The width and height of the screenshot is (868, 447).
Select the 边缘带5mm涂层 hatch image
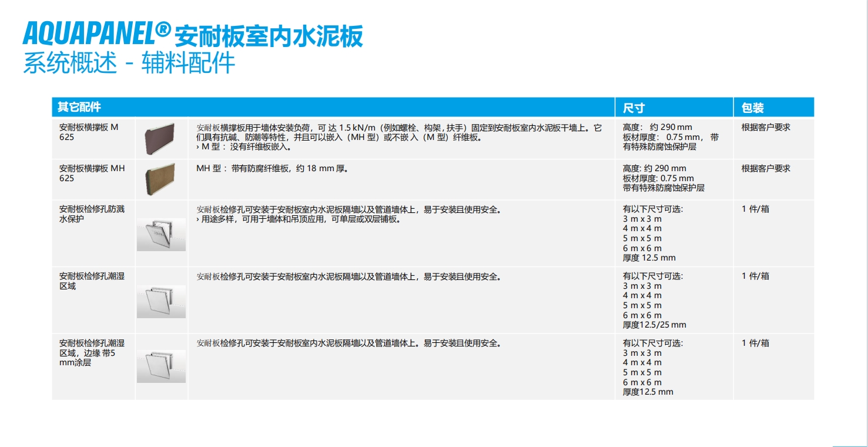161,366
